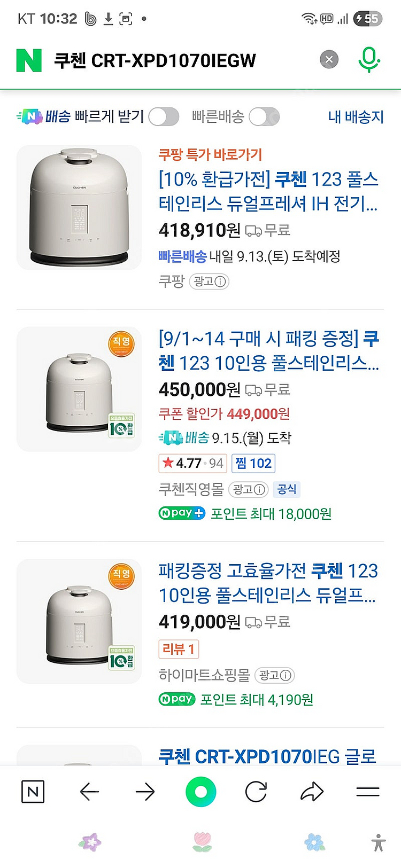Viewport: 401px width, 868px height.
Task: Go back with the left arrow
Action: click(89, 792)
